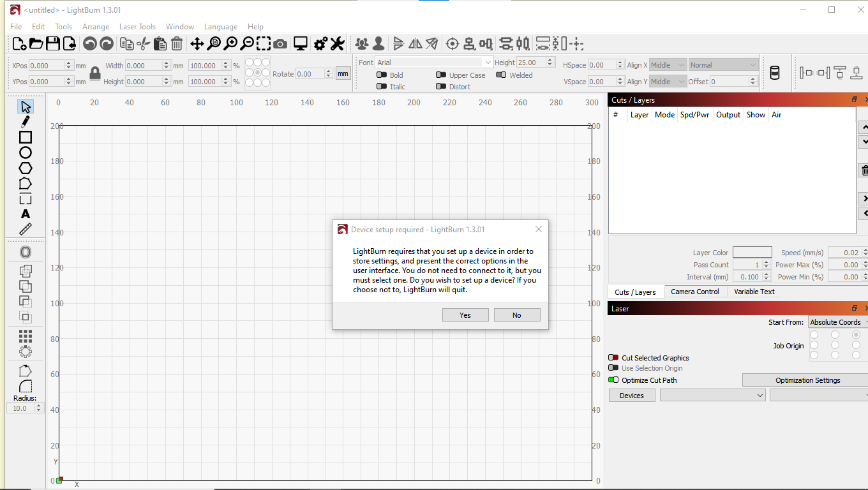
Task: Select the Polygon hexagon tool
Action: (x=26, y=168)
